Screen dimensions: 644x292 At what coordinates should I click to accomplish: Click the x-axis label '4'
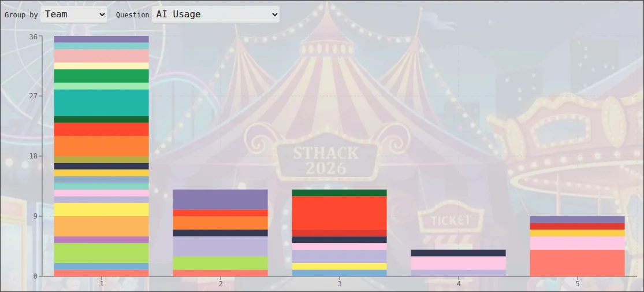(459, 284)
